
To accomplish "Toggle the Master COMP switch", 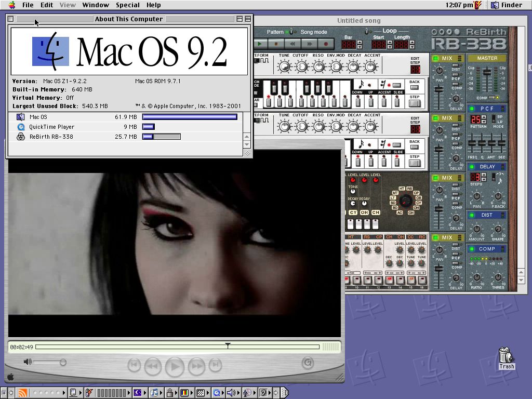I will tap(491, 98).
